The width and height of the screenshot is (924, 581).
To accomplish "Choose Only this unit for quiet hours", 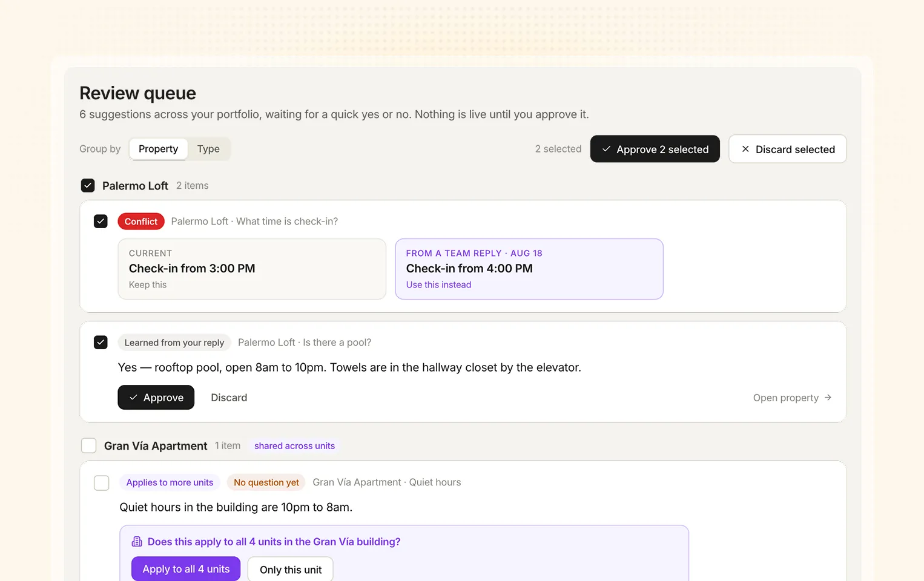I will pos(291,570).
